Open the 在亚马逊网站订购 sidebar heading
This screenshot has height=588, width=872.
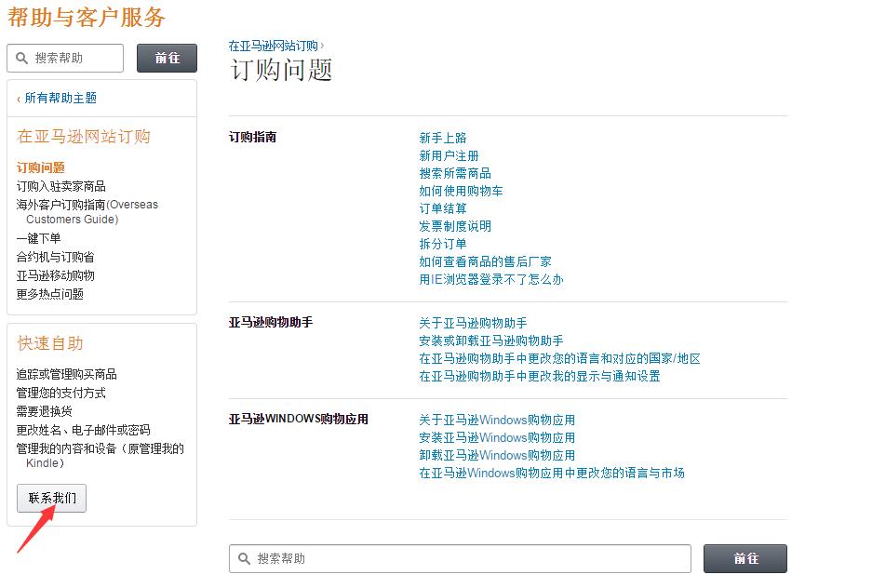tap(84, 136)
